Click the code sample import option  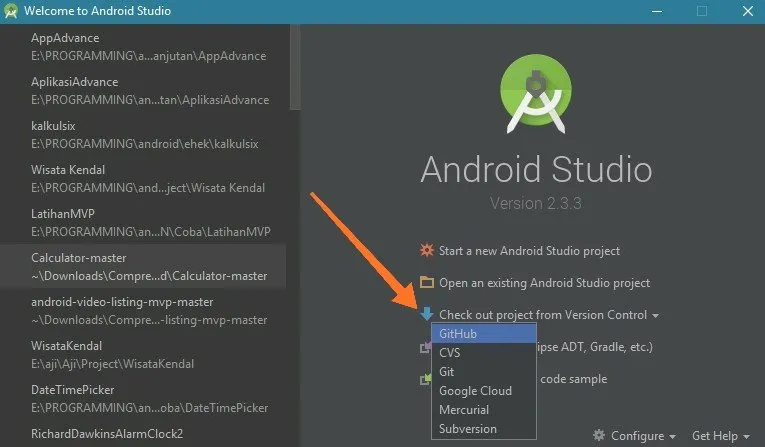[574, 379]
